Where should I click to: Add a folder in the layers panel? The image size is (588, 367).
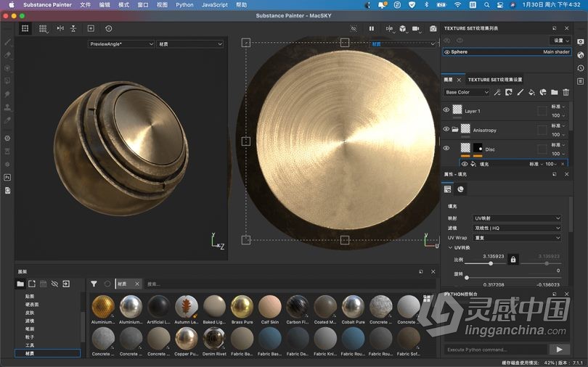[x=555, y=92]
